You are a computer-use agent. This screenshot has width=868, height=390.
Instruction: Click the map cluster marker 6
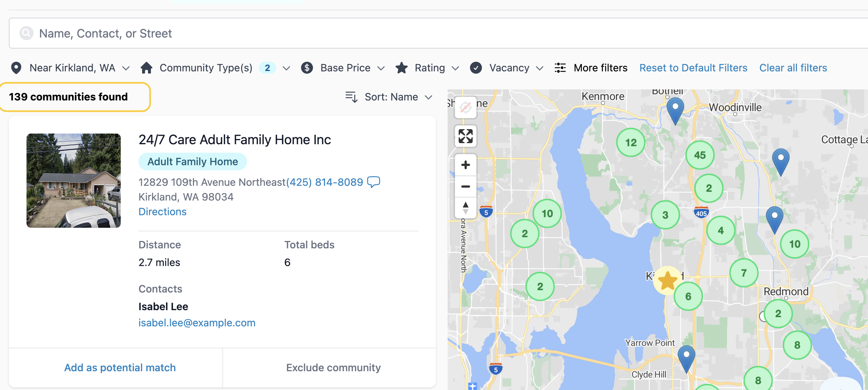(x=688, y=297)
